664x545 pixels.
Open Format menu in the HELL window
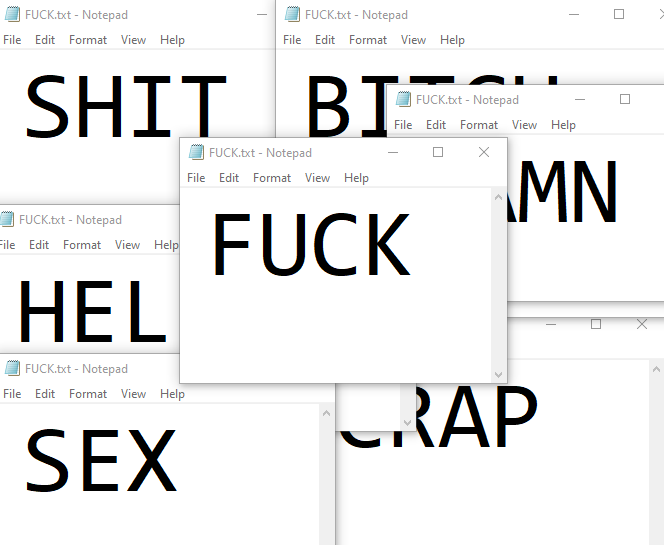(82, 245)
